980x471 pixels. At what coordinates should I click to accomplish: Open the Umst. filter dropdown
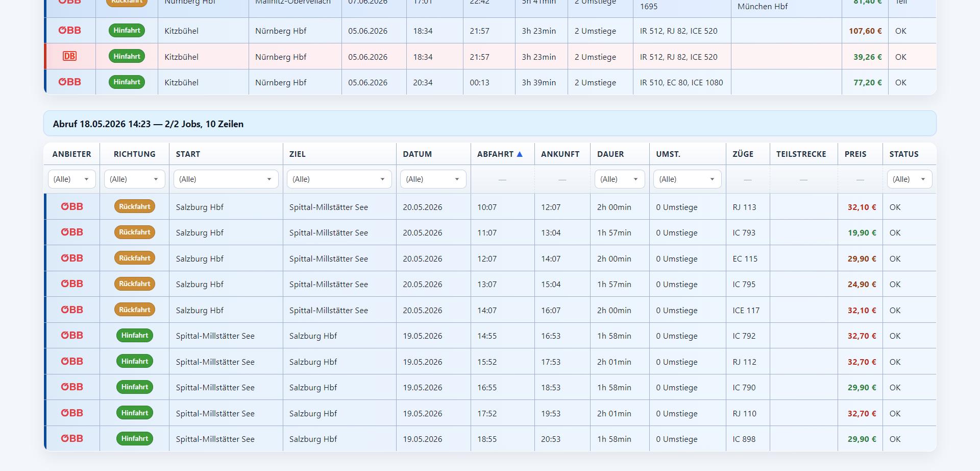tap(687, 179)
